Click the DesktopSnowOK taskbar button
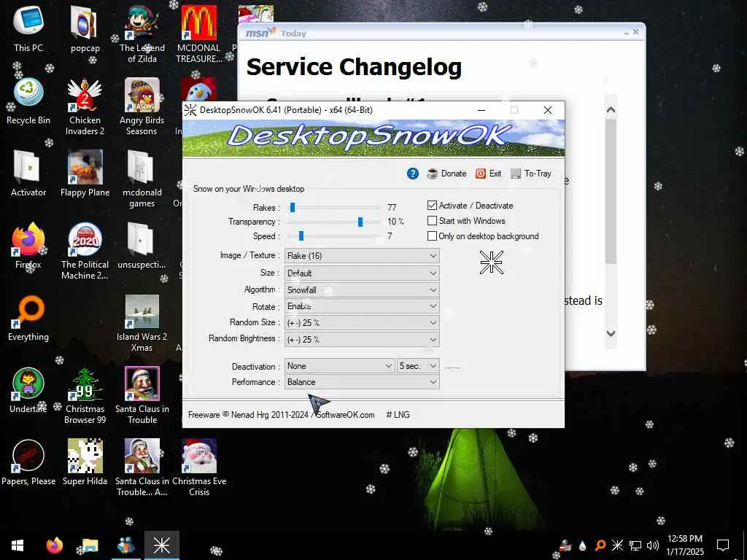747x560 pixels. [x=161, y=545]
